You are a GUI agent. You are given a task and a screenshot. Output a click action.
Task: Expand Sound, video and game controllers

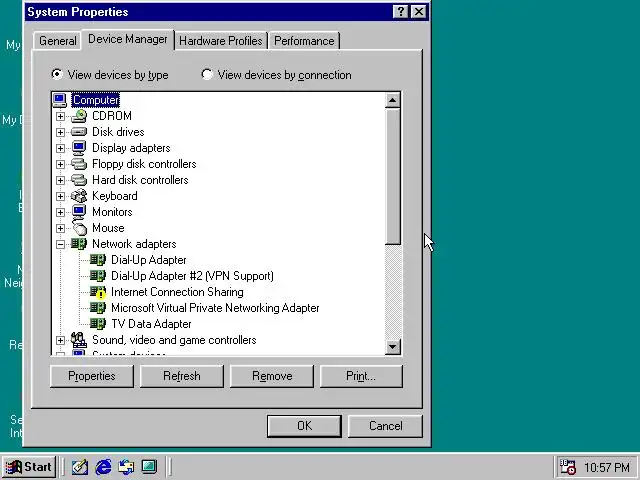pos(60,340)
